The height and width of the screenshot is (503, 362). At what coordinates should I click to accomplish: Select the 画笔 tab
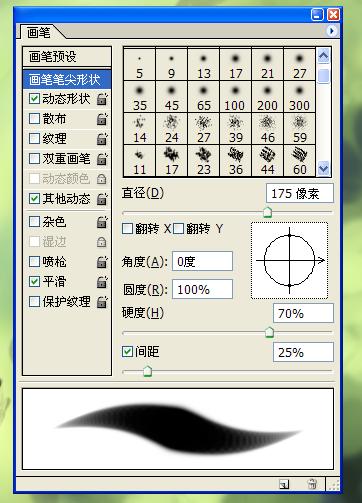39,32
